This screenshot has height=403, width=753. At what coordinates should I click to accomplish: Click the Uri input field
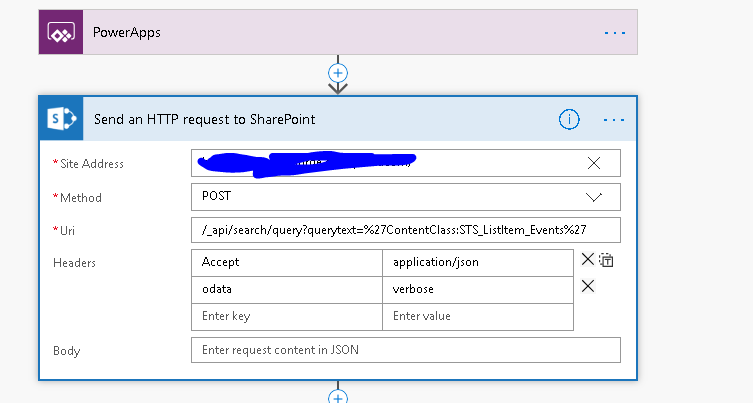coord(406,230)
